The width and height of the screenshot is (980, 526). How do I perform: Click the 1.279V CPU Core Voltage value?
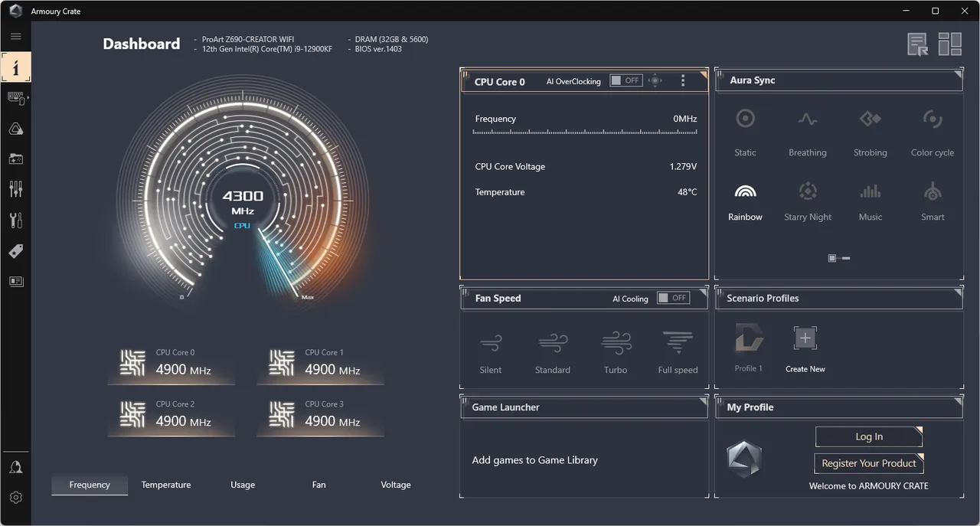(683, 166)
